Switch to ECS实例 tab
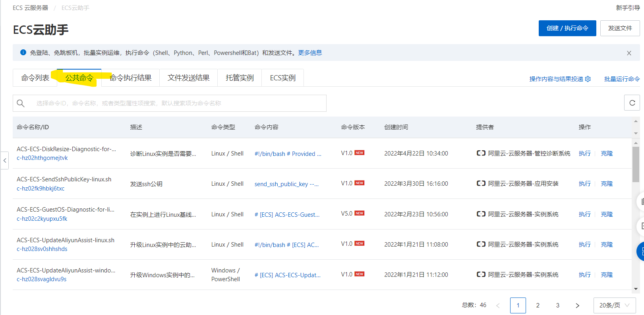Screen dimensions: 644x315 pyautogui.click(x=283, y=78)
